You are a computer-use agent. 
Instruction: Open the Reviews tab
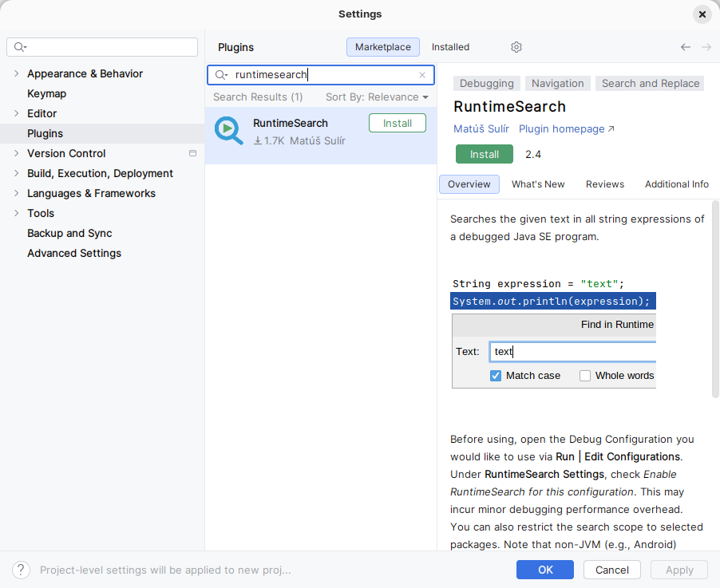pyautogui.click(x=605, y=184)
